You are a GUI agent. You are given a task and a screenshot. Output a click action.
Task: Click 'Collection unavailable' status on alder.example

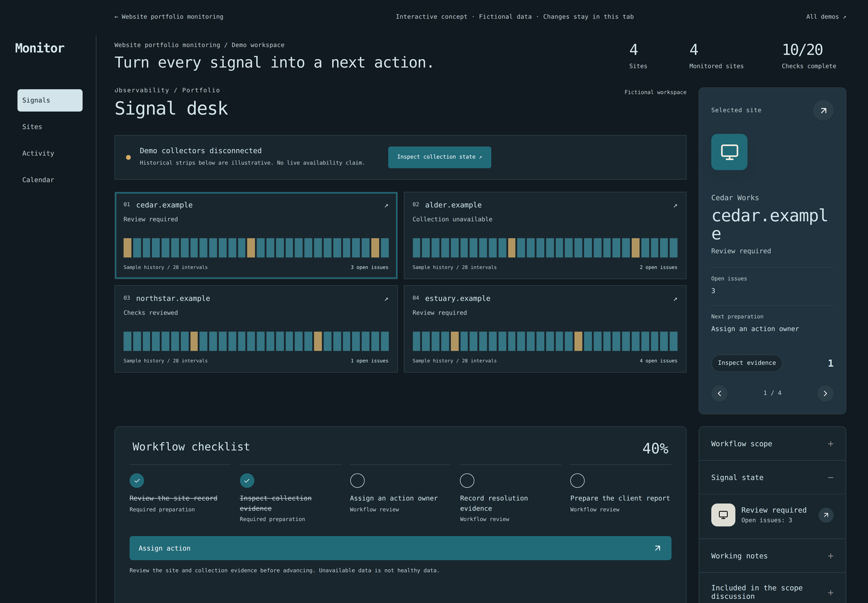point(452,219)
